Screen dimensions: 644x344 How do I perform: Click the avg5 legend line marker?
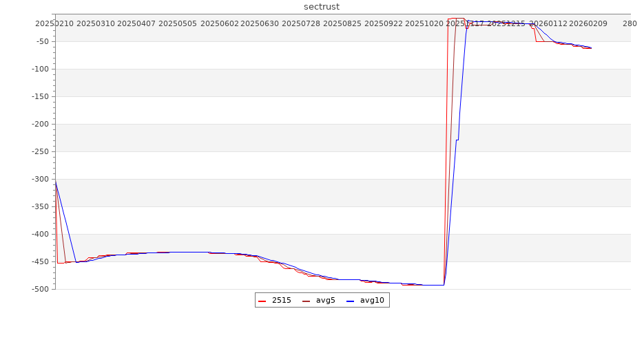click(x=306, y=301)
